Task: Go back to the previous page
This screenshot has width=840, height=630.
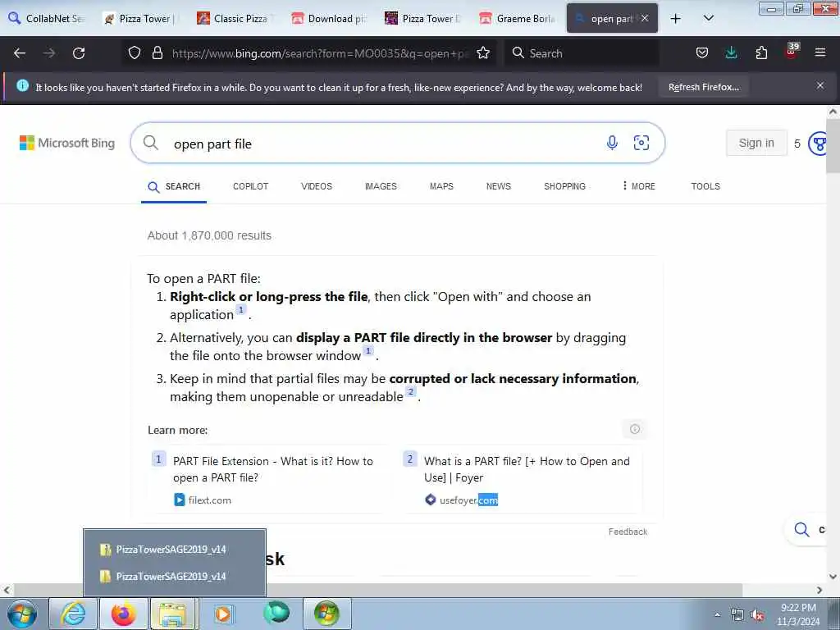Action: tap(20, 53)
